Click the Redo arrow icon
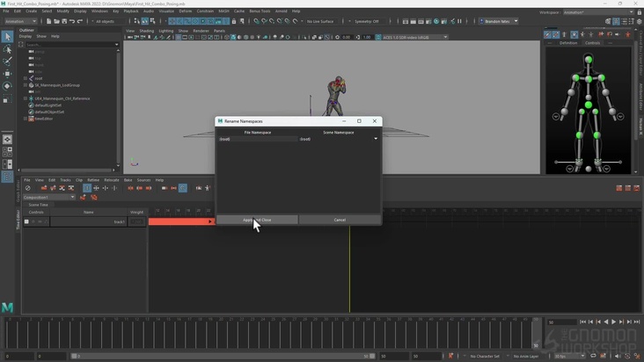 (x=80, y=21)
